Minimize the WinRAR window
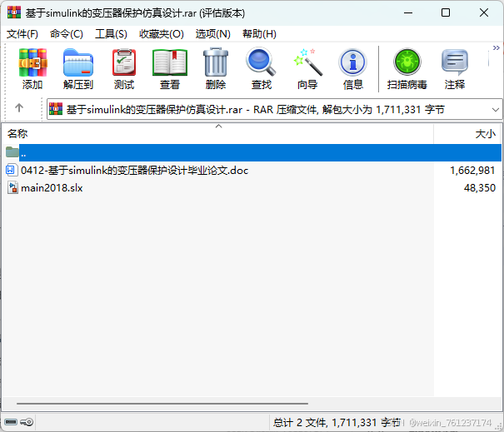504x432 pixels. click(x=408, y=12)
